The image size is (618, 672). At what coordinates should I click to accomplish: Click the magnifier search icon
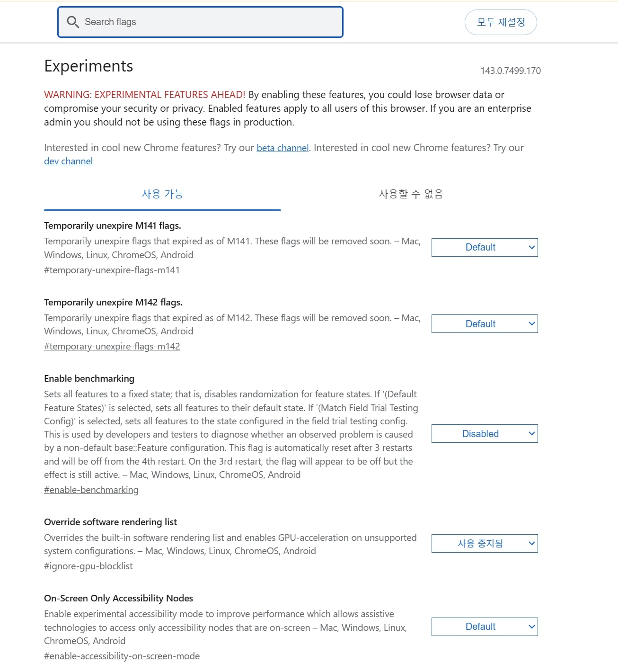[73, 22]
